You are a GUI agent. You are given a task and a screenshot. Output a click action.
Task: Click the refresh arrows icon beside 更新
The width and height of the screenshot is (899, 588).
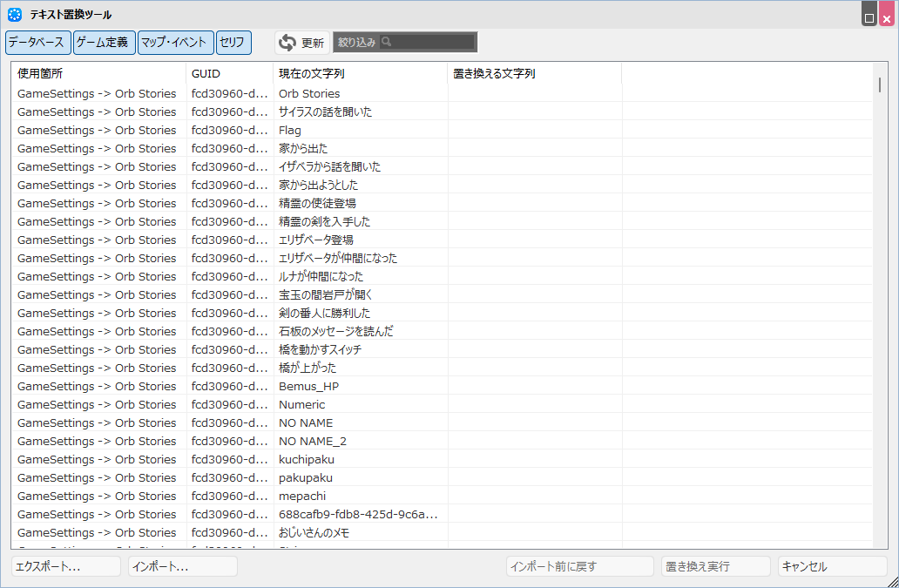pyautogui.click(x=288, y=40)
